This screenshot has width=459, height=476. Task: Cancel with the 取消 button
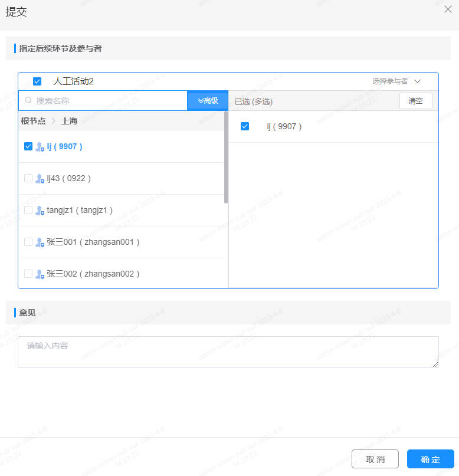[375, 459]
